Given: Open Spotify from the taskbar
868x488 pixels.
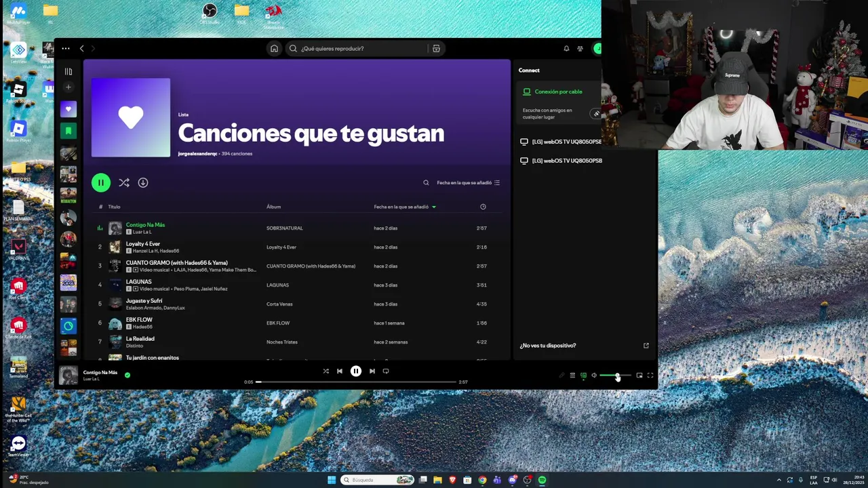Looking at the screenshot, I should click(542, 480).
